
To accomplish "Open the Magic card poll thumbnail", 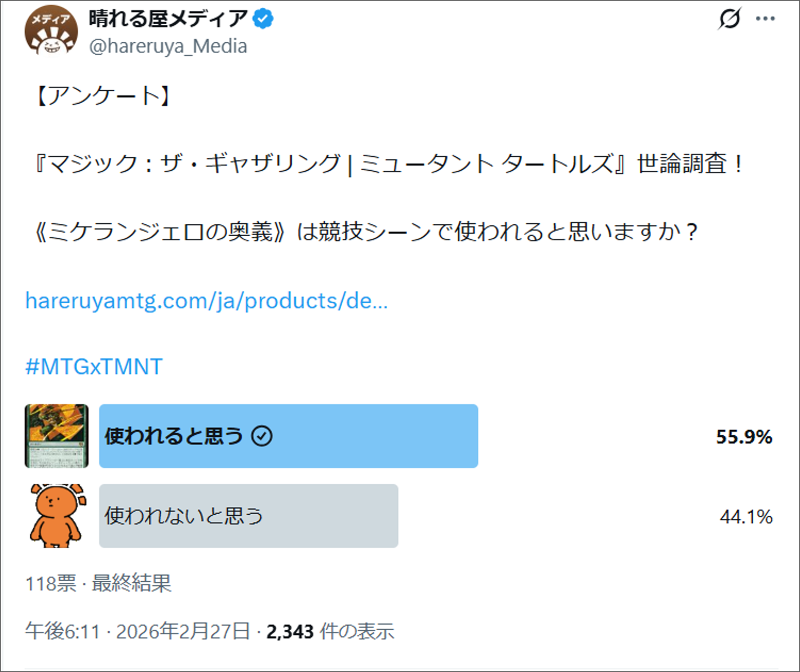I will [x=56, y=436].
